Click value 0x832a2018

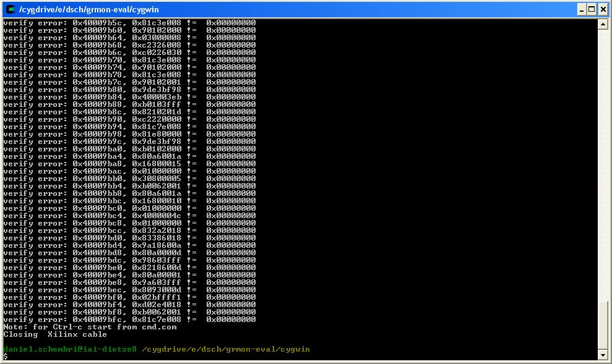pyautogui.click(x=157, y=231)
